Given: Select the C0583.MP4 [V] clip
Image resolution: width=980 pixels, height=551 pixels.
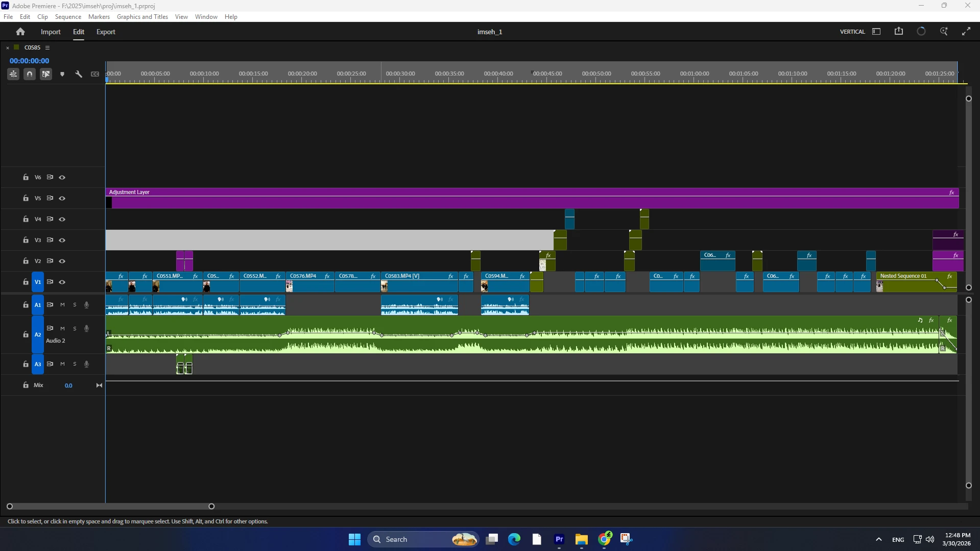Looking at the screenshot, I should coord(419,282).
